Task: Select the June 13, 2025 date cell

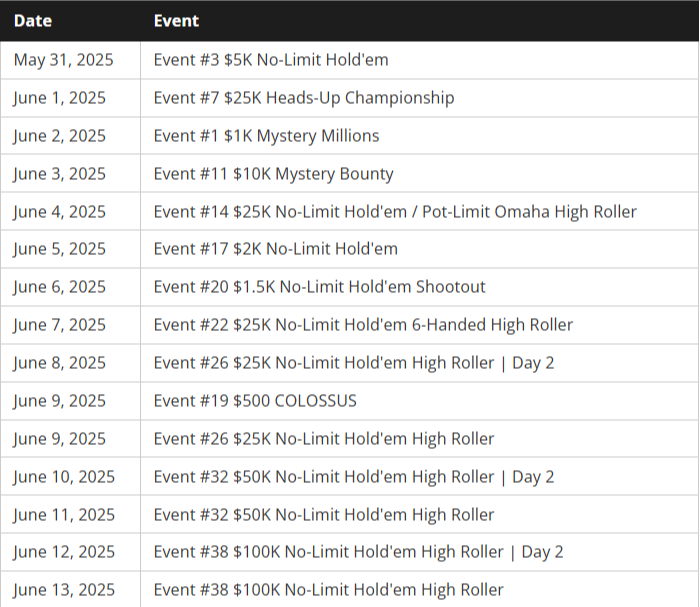Action: pyautogui.click(x=64, y=590)
